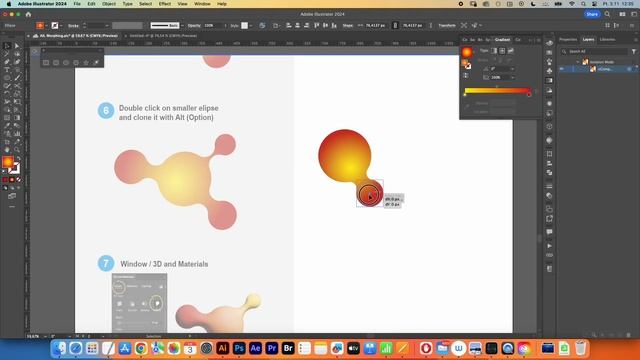
Task: Click the Share button
Action: pos(592,14)
